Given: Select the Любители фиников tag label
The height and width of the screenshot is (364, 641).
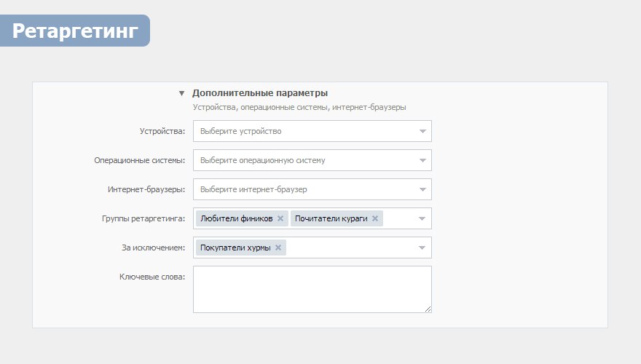Looking at the screenshot, I should tap(236, 218).
